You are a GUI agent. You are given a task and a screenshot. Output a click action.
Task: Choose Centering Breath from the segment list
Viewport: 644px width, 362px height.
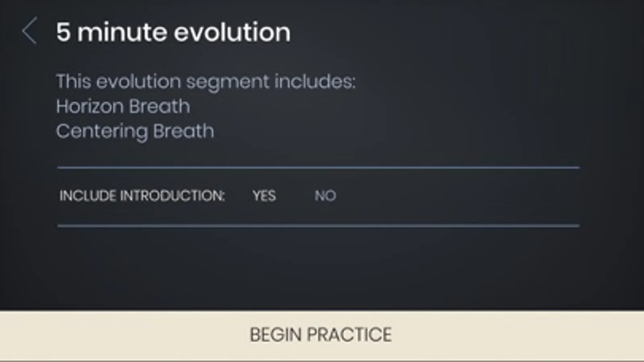point(135,132)
